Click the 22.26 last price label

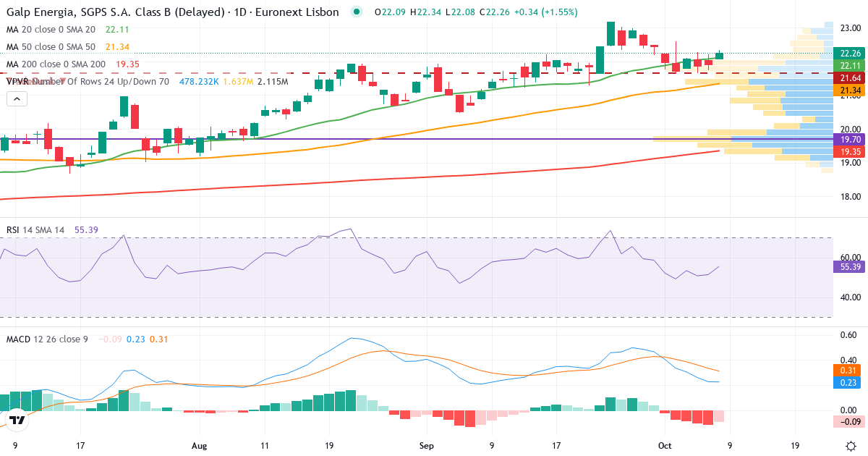click(x=849, y=53)
